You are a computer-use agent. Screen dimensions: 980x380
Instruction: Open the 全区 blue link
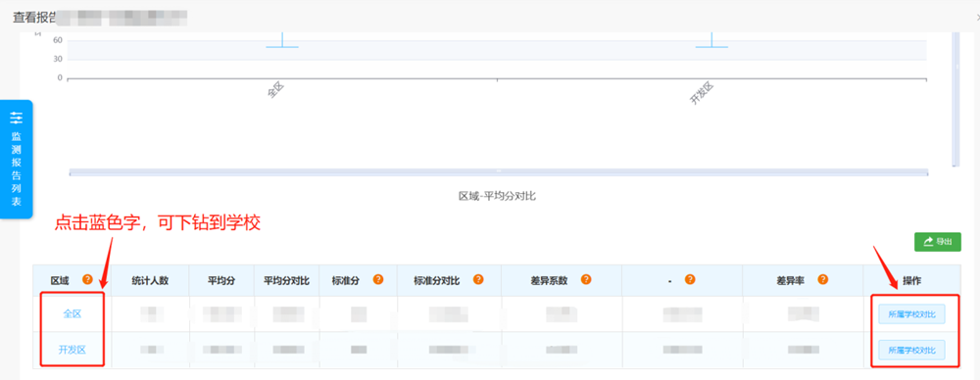(x=72, y=313)
